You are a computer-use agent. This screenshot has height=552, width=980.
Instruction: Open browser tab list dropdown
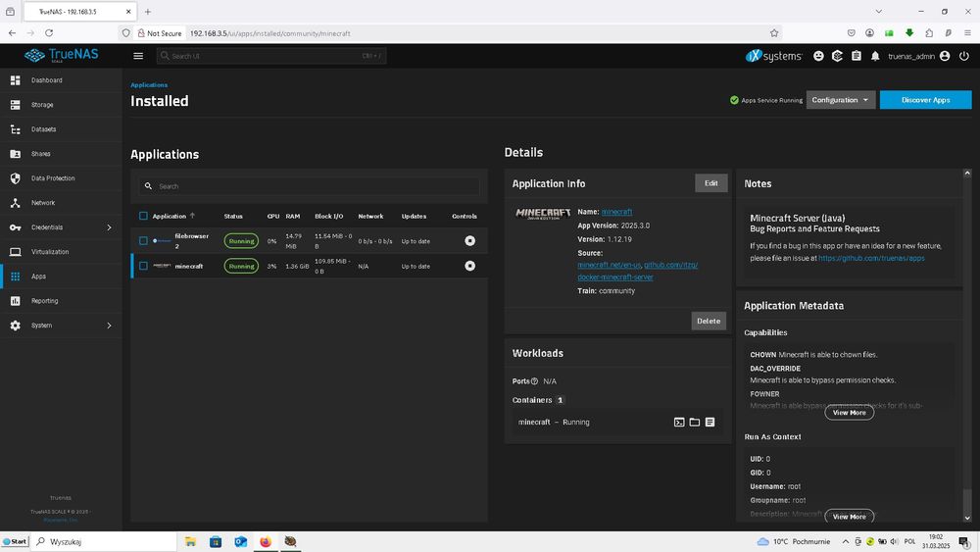point(878,11)
